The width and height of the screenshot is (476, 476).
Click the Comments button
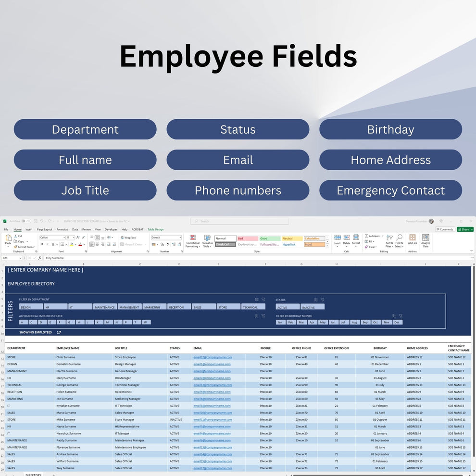445,229
